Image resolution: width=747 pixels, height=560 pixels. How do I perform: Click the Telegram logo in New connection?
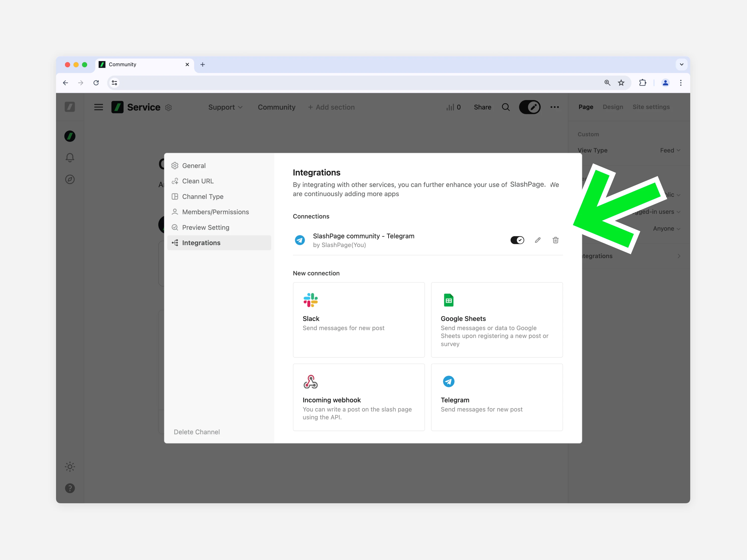click(448, 382)
